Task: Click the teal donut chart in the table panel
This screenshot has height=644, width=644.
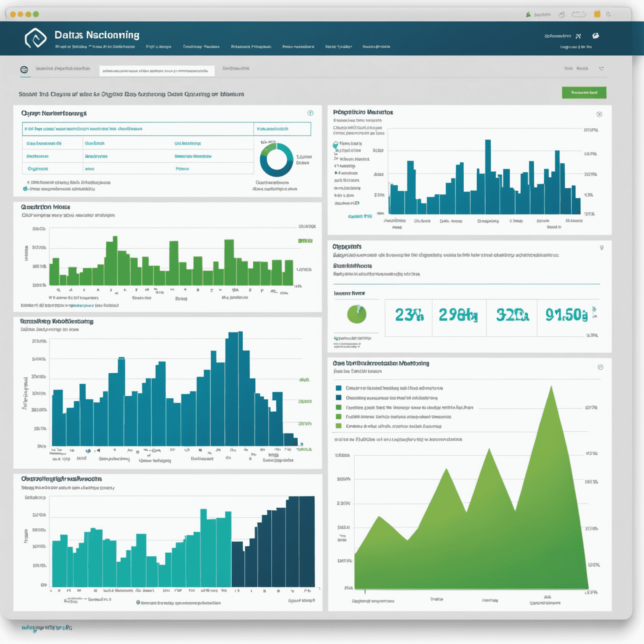Action: [x=277, y=160]
